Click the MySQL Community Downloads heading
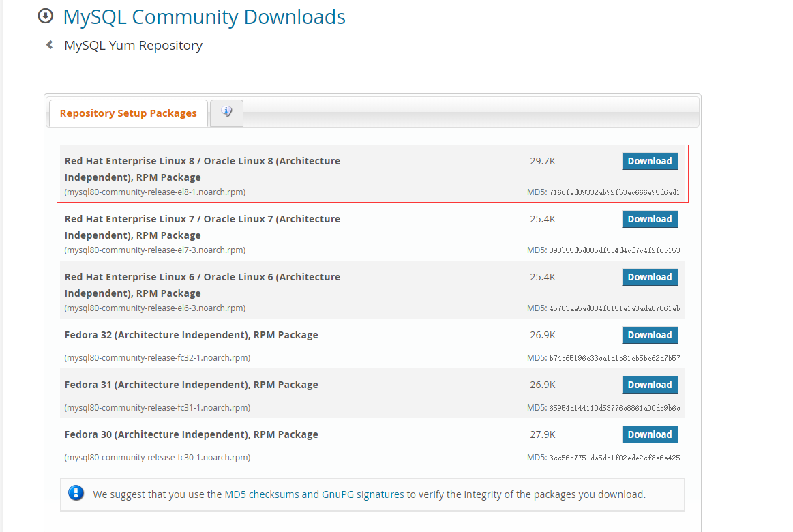Viewport: 793px width, 532px height. click(x=204, y=16)
